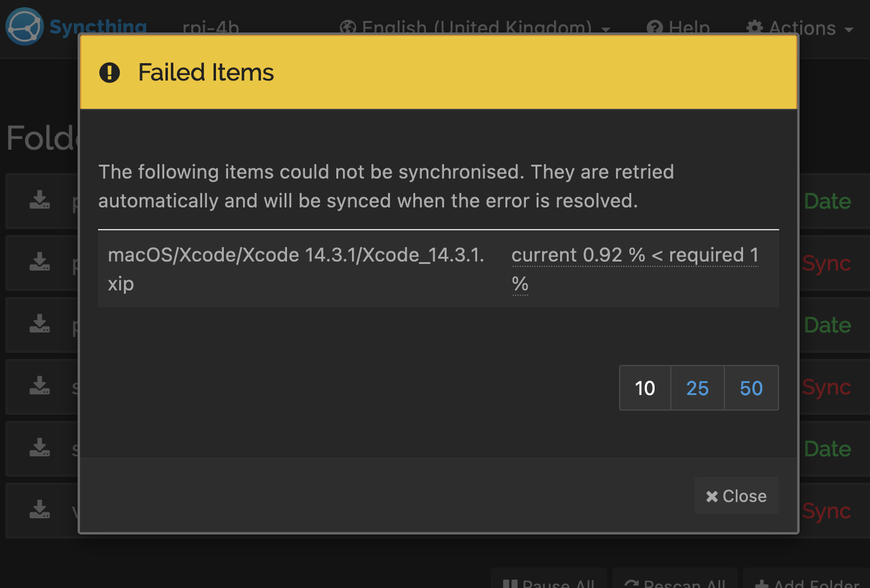Click the first folder download icon
Screen dimensions: 870x588
pos(40,200)
